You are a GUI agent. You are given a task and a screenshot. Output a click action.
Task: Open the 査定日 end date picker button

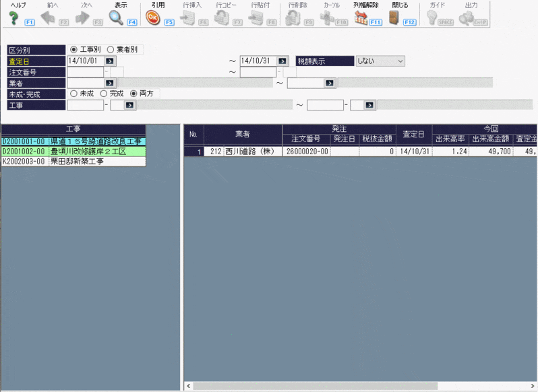coord(282,61)
